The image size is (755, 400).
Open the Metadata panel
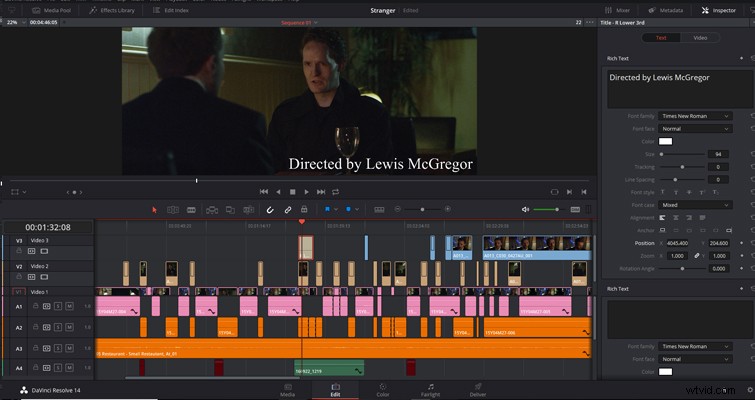[666, 10]
